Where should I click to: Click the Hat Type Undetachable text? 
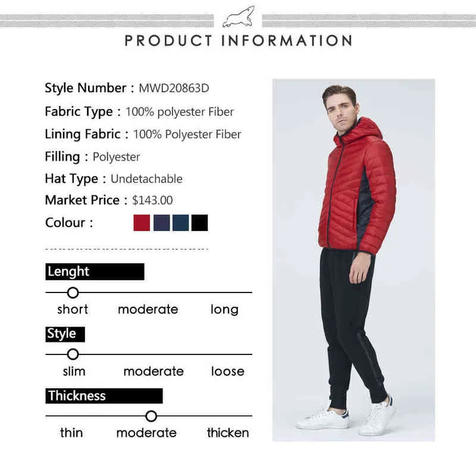click(x=146, y=179)
